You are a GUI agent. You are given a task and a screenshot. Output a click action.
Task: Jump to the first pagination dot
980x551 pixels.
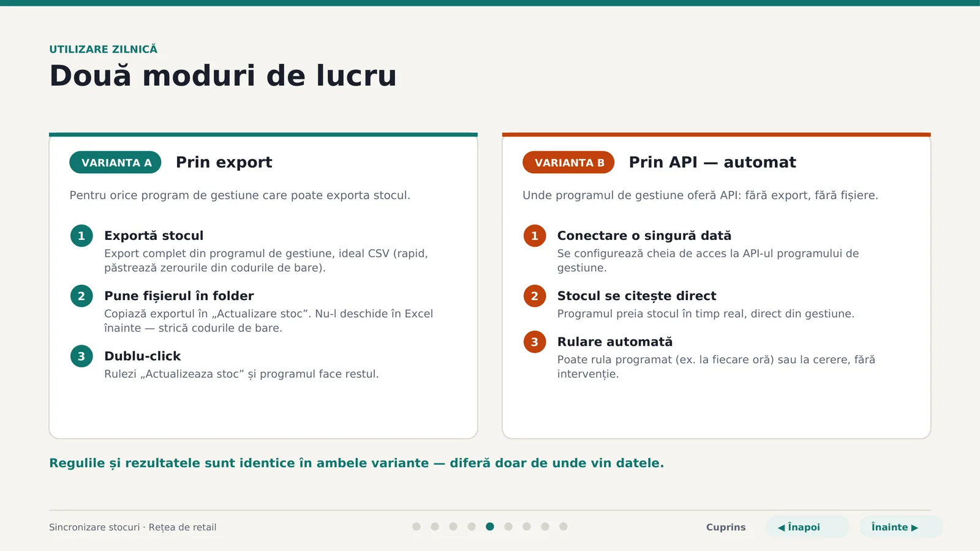(x=417, y=527)
